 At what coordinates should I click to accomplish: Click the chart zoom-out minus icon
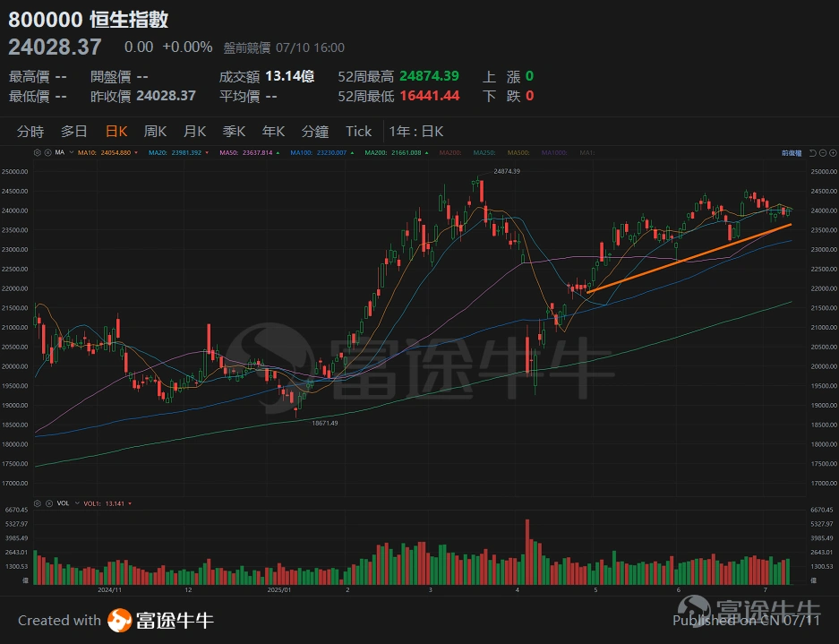[823, 152]
